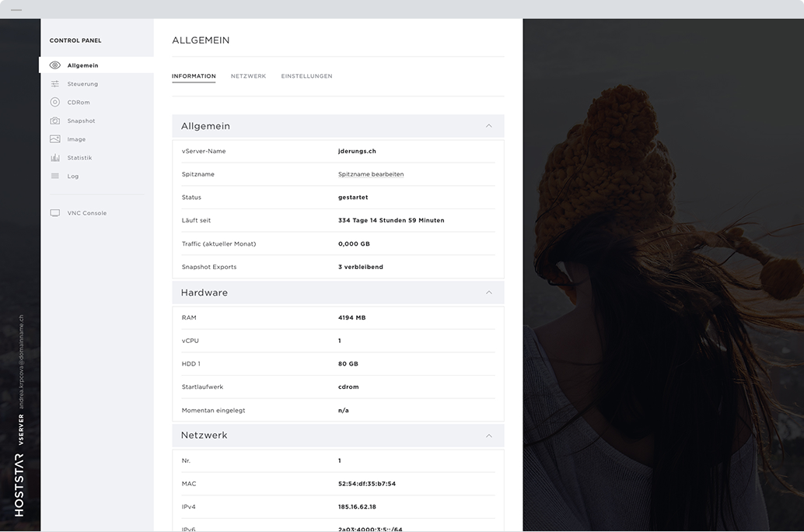
Task: Click the account email andrea.krpcova@domainname.ch
Action: (21, 362)
